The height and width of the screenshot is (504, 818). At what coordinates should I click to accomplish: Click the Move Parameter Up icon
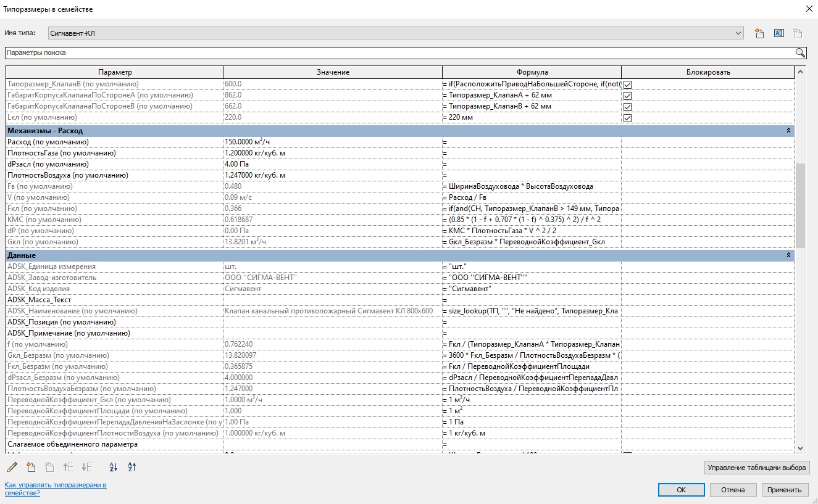point(69,467)
